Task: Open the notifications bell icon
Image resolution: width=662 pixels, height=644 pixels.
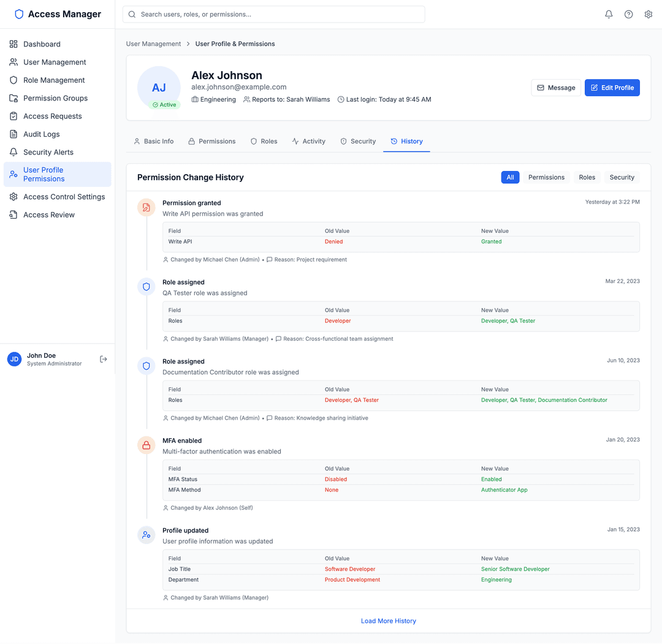Action: 608,13
